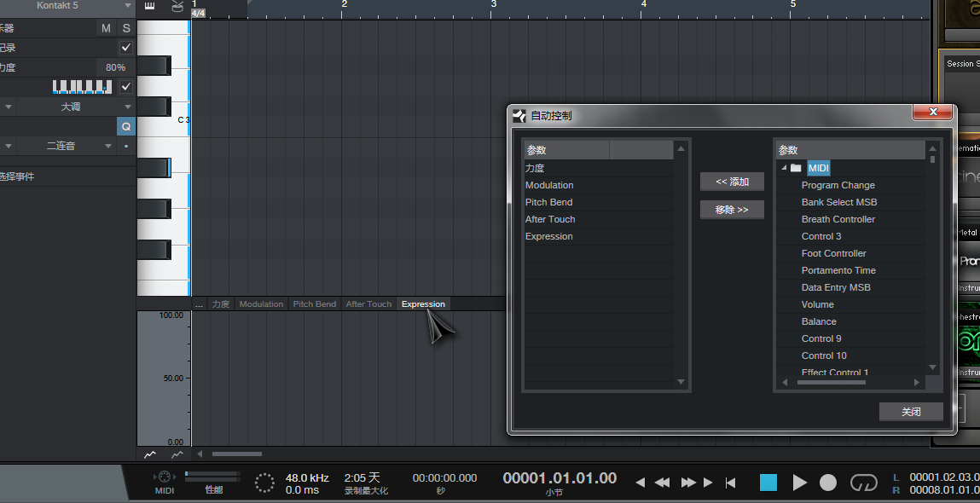Click the 关闭 button
This screenshot has width=980, height=503.
click(x=911, y=412)
